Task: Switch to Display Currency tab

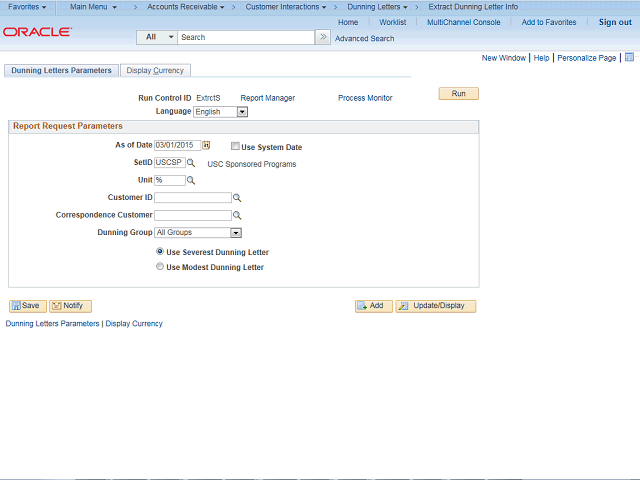Action: (155, 71)
